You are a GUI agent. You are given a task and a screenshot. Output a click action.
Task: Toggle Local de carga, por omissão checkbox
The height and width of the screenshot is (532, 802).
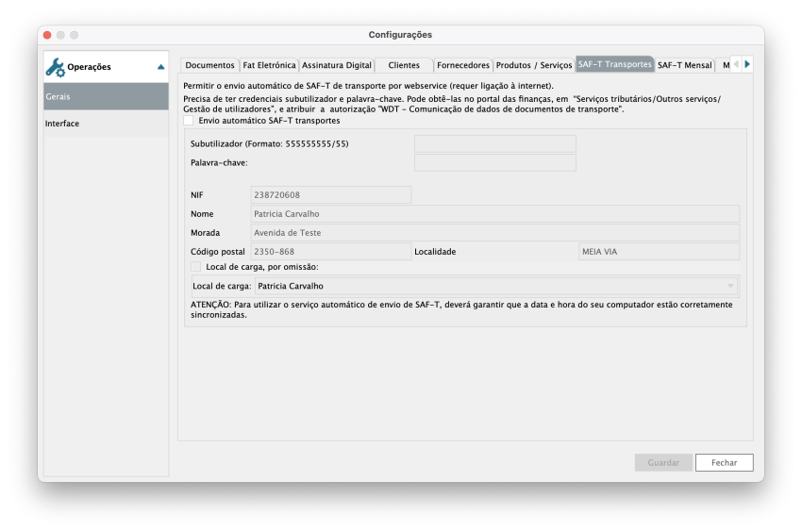coord(196,267)
